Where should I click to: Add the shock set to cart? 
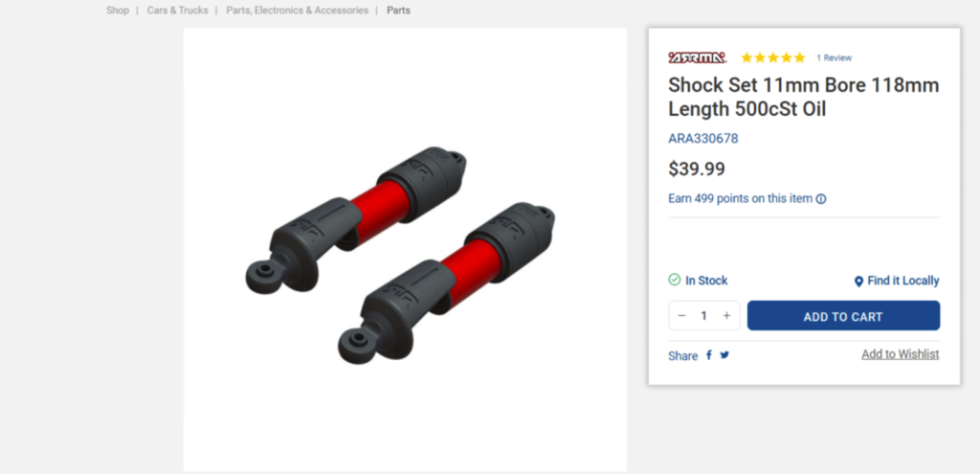(x=843, y=316)
